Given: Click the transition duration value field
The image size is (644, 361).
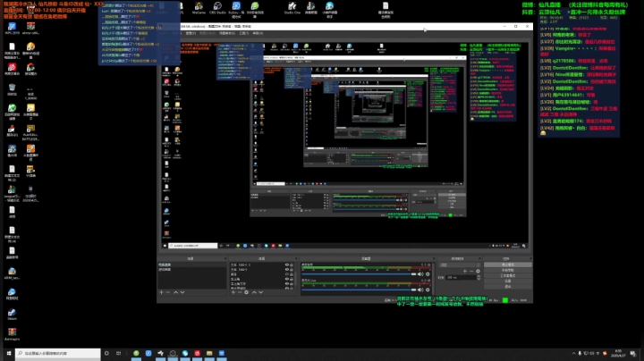Looking at the screenshot, I should 462,277.
